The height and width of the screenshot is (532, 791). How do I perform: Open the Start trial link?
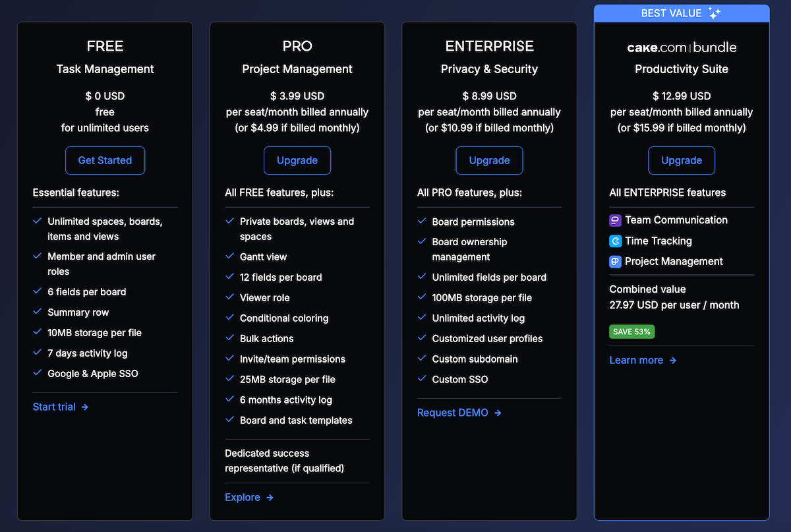tap(54, 407)
